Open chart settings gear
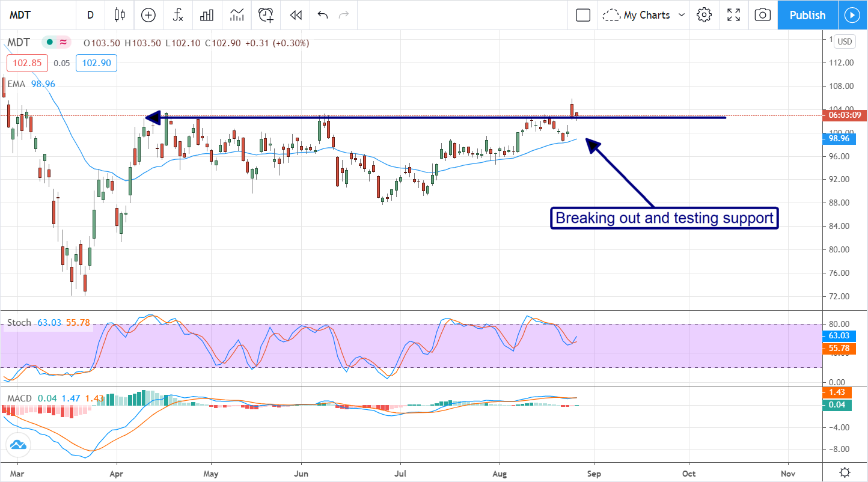Image resolution: width=868 pixels, height=482 pixels. click(x=704, y=15)
